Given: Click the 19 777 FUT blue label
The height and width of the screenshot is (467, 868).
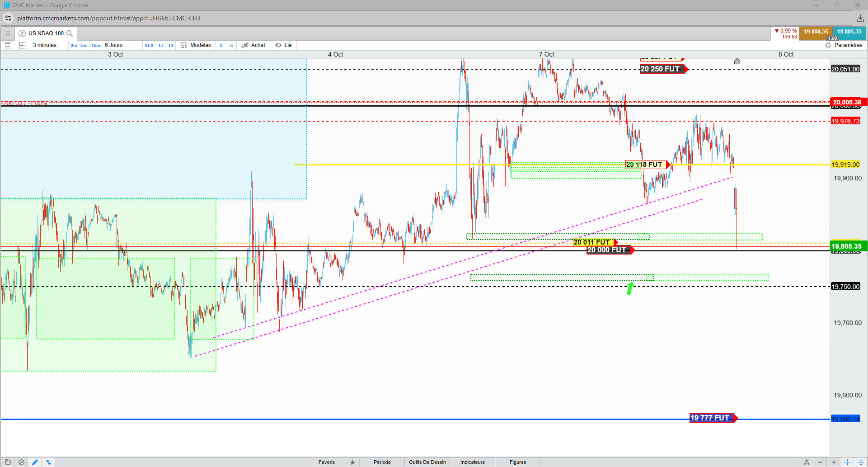Looking at the screenshot, I should [x=713, y=418].
